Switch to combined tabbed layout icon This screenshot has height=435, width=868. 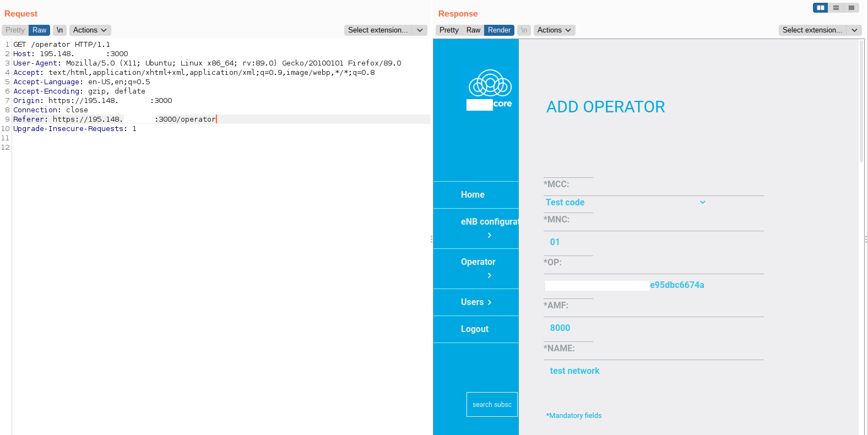pos(851,8)
